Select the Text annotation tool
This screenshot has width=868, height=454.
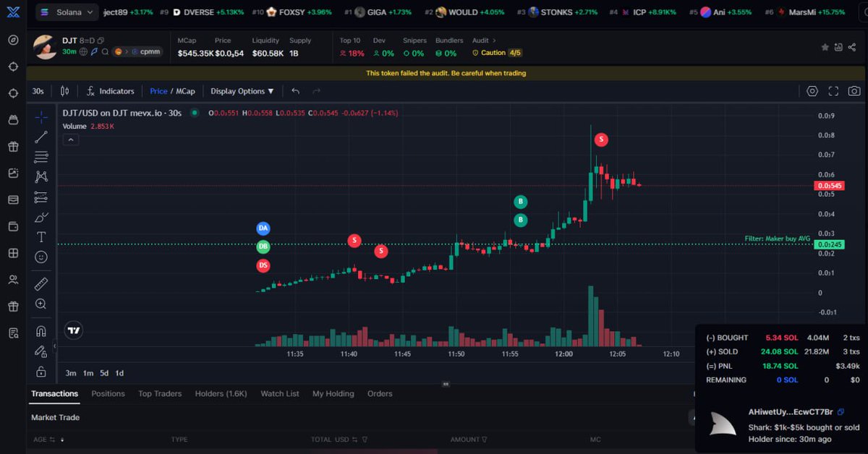tap(41, 237)
